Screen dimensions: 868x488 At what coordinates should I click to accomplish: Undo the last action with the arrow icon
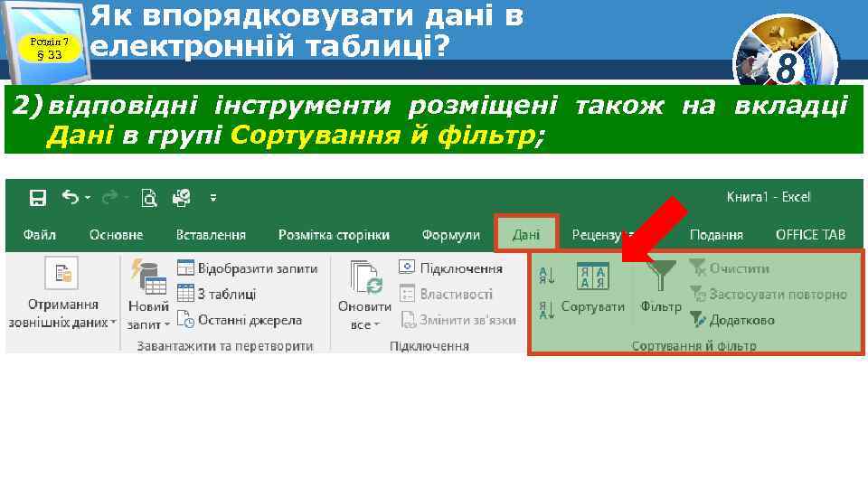click(x=71, y=196)
